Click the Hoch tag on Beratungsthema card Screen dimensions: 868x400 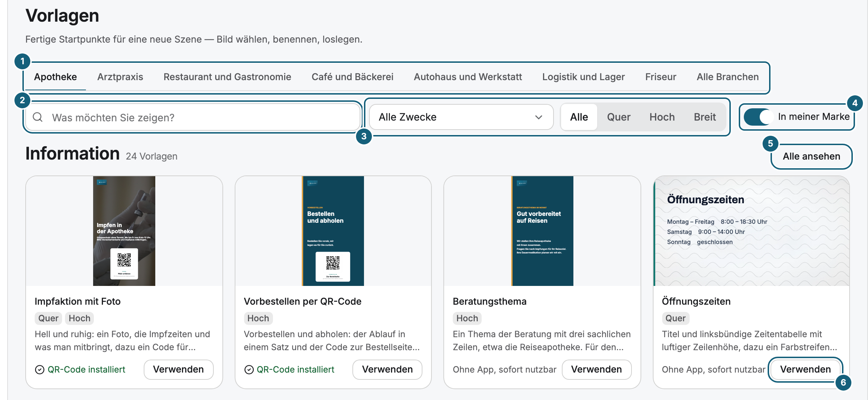[x=467, y=318]
